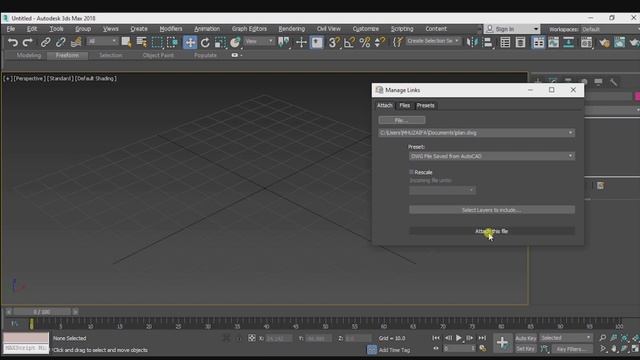This screenshot has height=360, width=640.
Task: Click the 0 / 100 time slider
Action: (x=42, y=312)
